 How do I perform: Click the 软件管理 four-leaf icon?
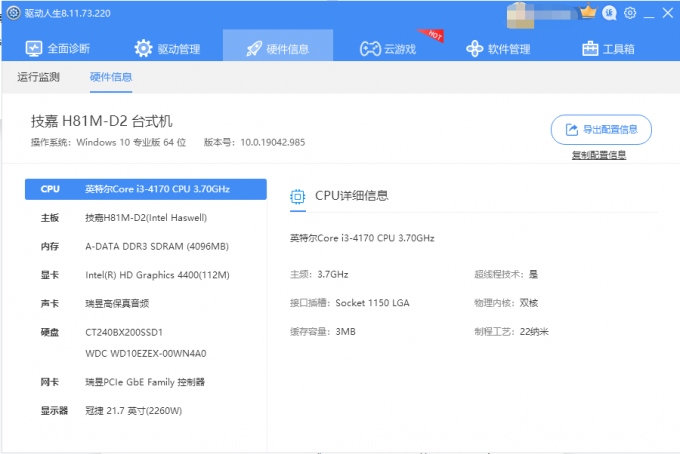[474, 48]
